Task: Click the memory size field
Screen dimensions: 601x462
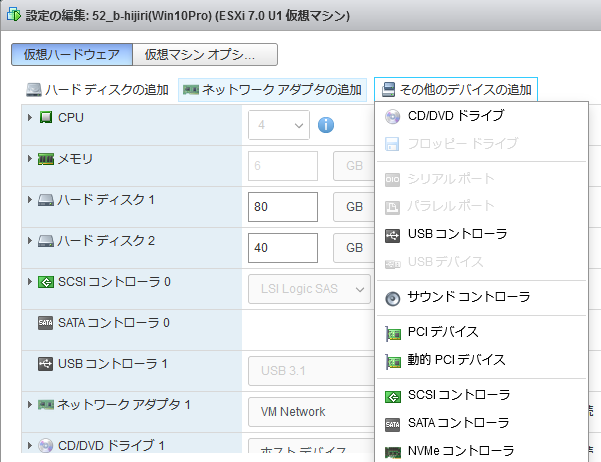Action: pos(283,166)
